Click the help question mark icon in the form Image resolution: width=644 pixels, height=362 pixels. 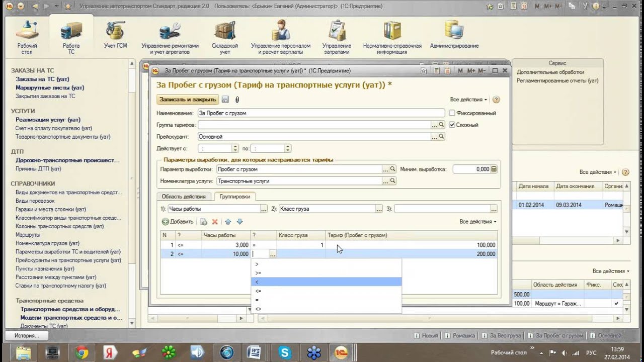coord(496,100)
